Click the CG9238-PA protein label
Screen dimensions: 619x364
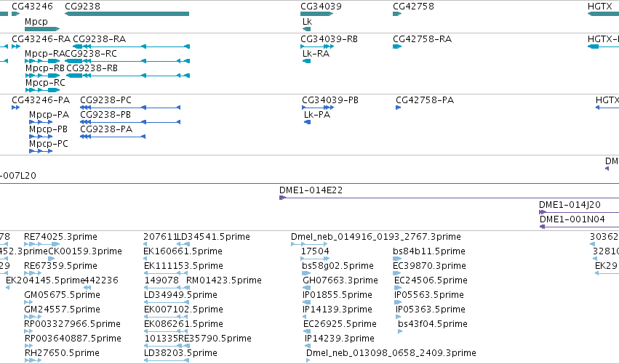coord(106,129)
